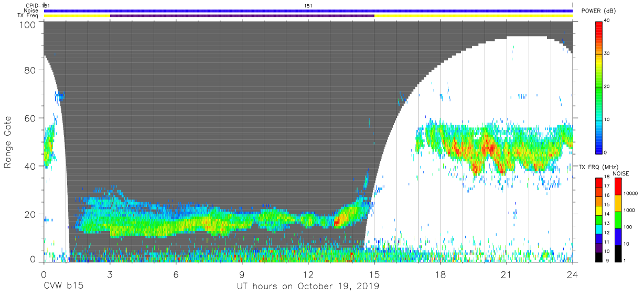Click the '21' tick on UT hours axis
This screenshot has height=297, width=644.
coord(507,274)
